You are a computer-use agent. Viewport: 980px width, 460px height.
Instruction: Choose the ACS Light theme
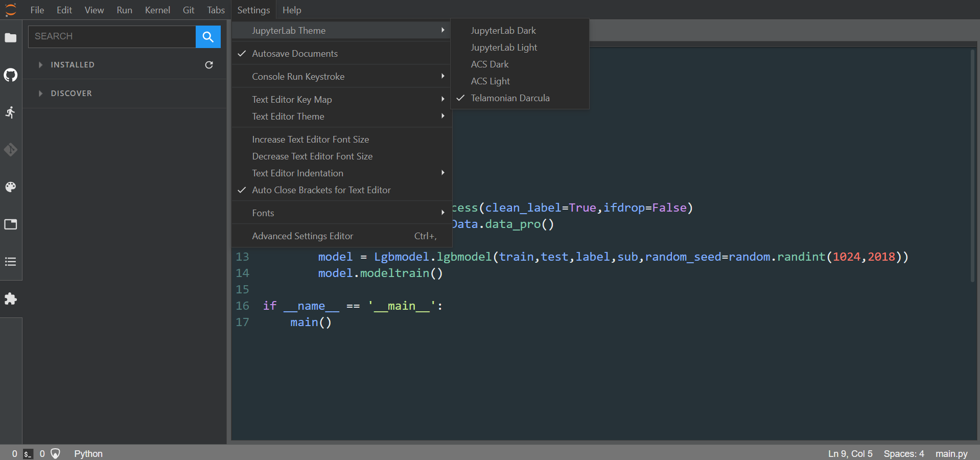pyautogui.click(x=520, y=81)
